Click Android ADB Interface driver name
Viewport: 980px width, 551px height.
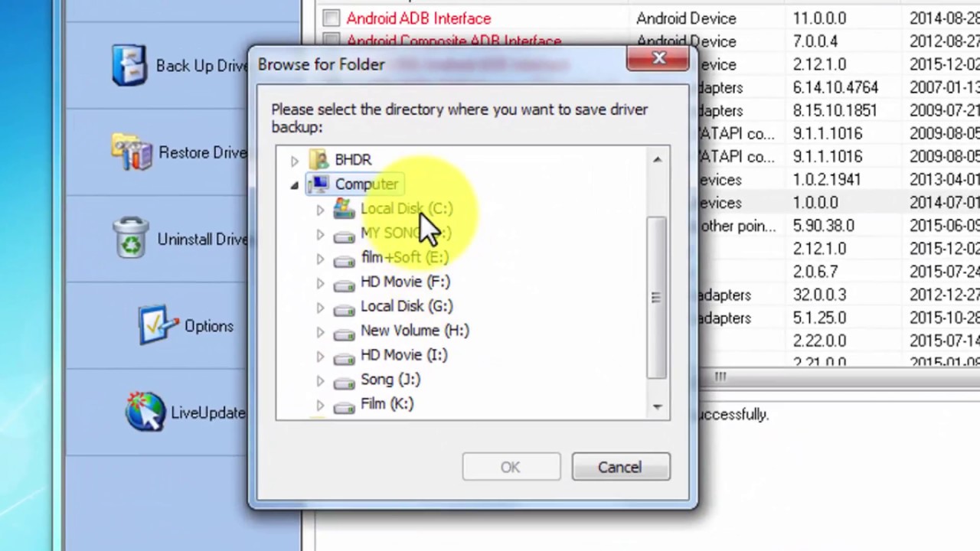pyautogui.click(x=419, y=18)
